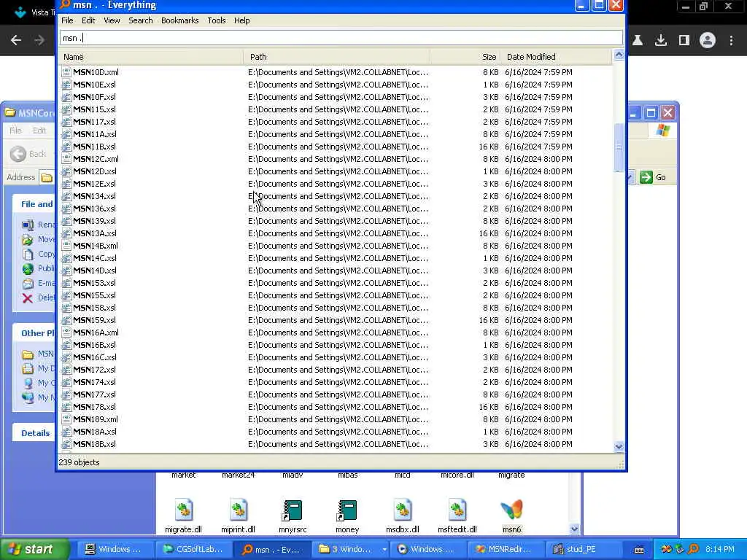Switch to CGSoftLab taskbar item
The height and width of the screenshot is (560, 747).
[x=193, y=549]
